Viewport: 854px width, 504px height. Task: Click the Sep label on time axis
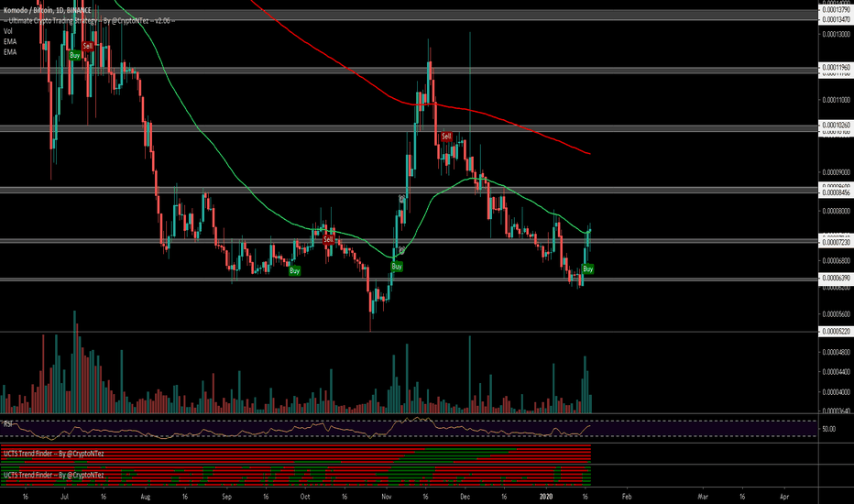tap(226, 497)
